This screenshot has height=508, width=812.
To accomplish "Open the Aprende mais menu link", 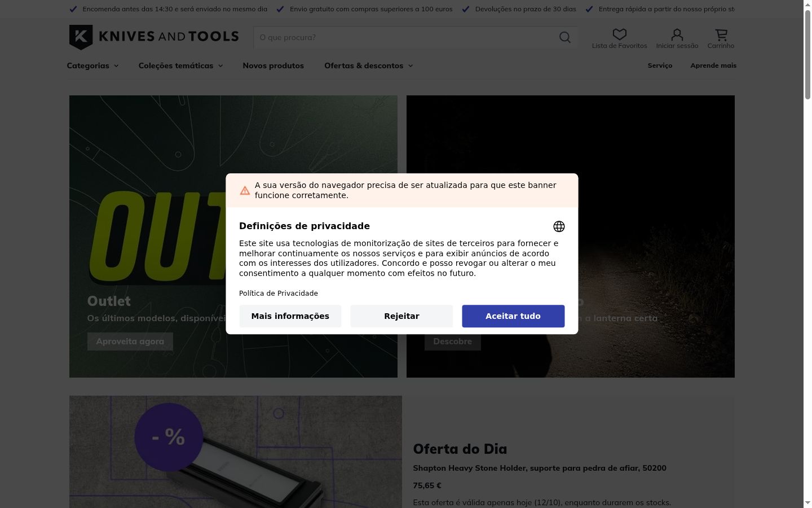I will tap(713, 65).
